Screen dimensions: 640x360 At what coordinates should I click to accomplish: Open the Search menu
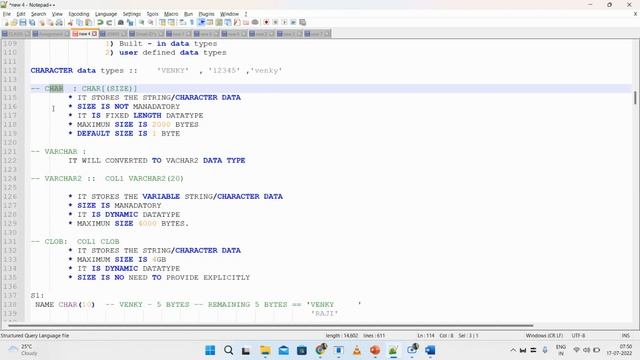tap(38, 14)
